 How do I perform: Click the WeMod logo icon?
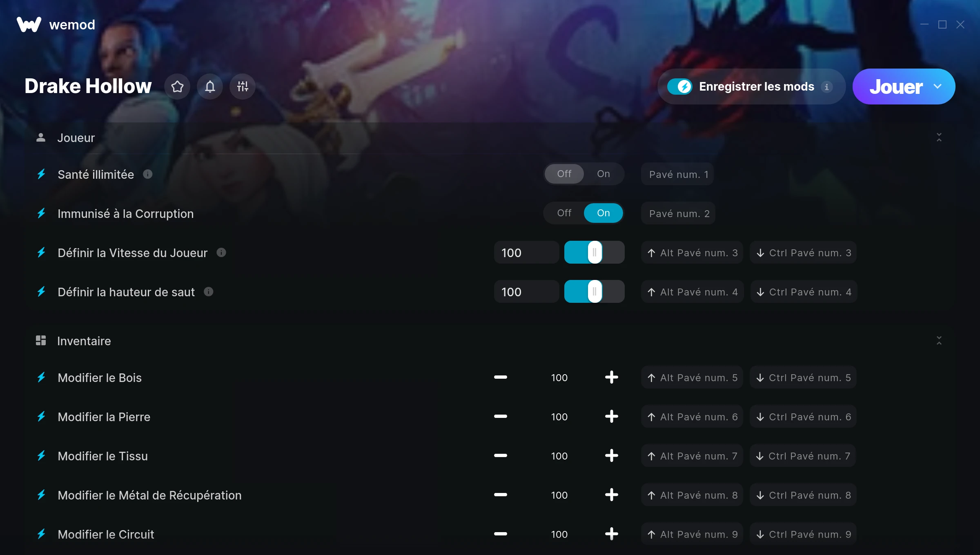tap(29, 24)
